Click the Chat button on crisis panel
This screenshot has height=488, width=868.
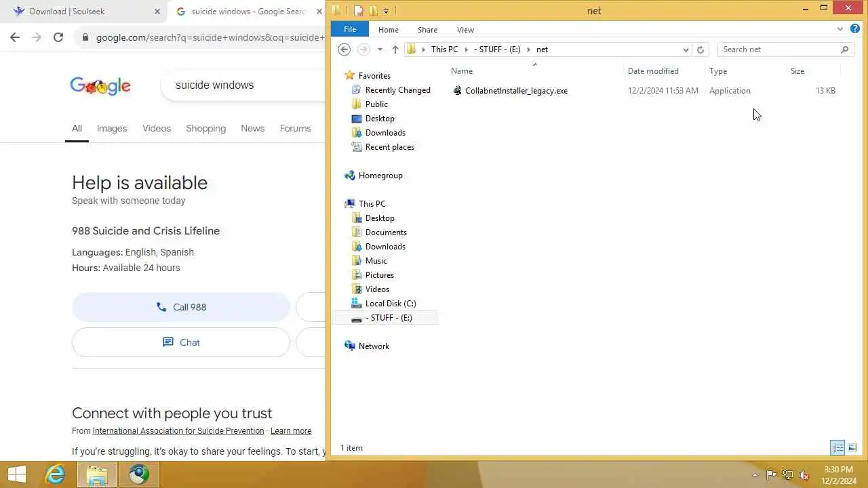point(181,342)
